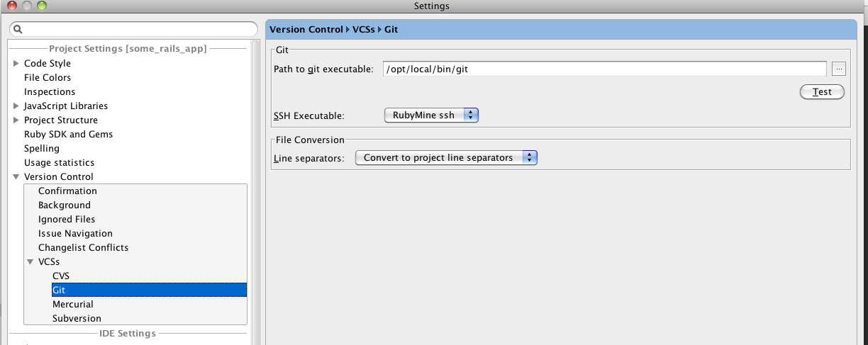Open the Ignored Files settings page
The width and height of the screenshot is (868, 345).
click(67, 219)
